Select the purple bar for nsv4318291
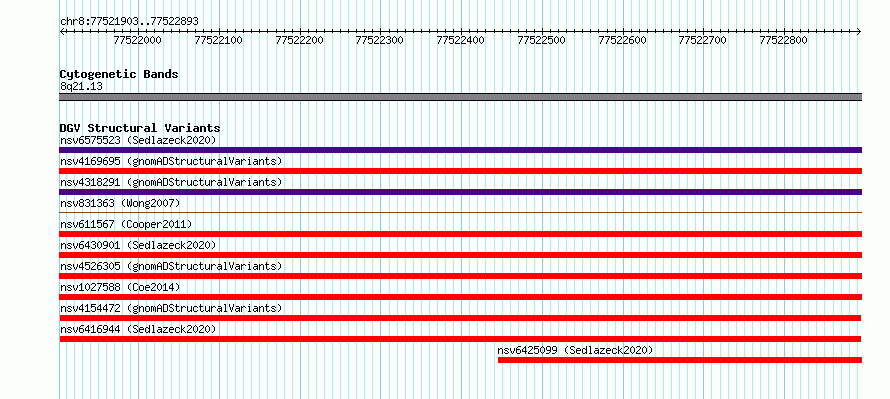This screenshot has height=399, width=890. (x=460, y=192)
